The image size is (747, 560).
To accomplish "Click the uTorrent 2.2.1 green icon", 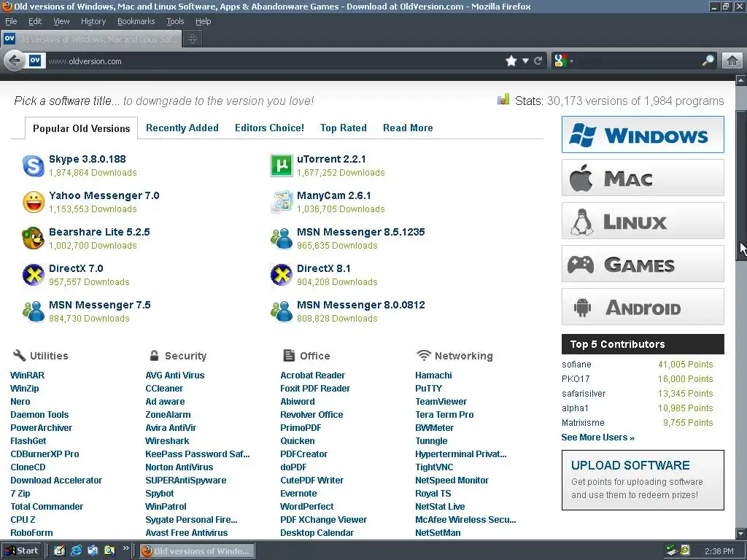I will pyautogui.click(x=282, y=166).
